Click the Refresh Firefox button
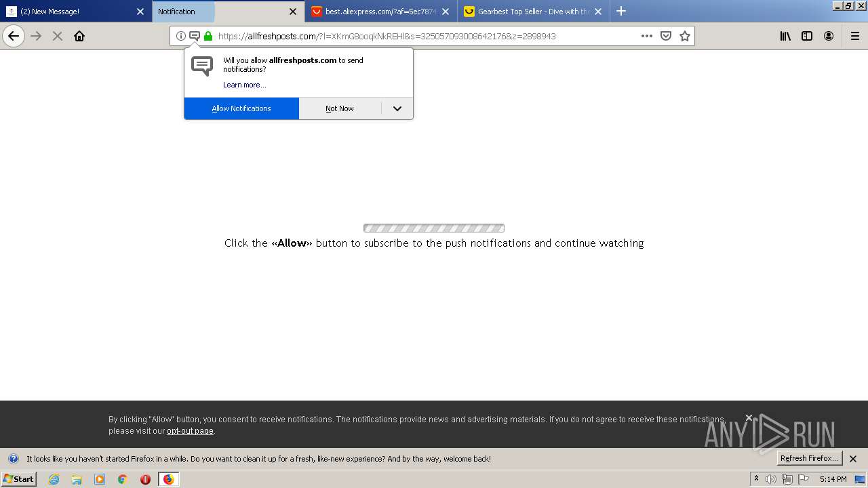The height and width of the screenshot is (488, 868). (x=809, y=458)
